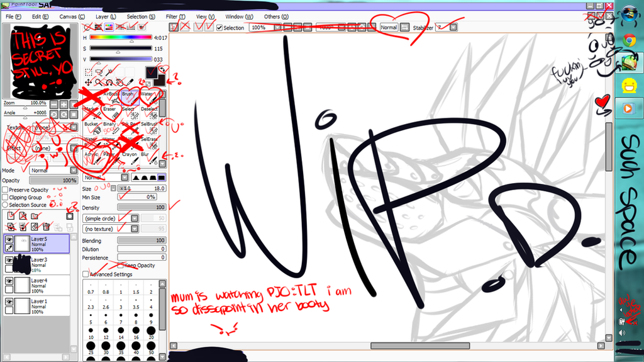Select the Hand pan tool

pyautogui.click(x=120, y=82)
